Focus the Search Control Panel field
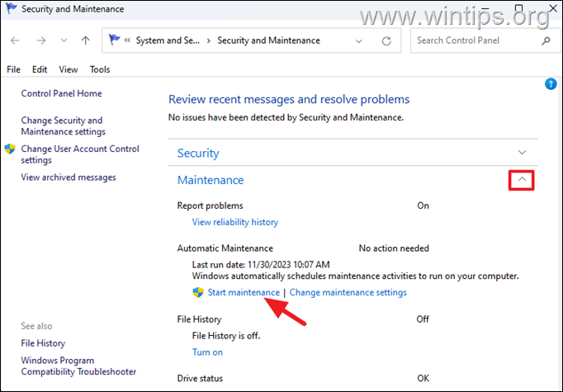Viewport: 563px width, 392px height. [x=485, y=40]
